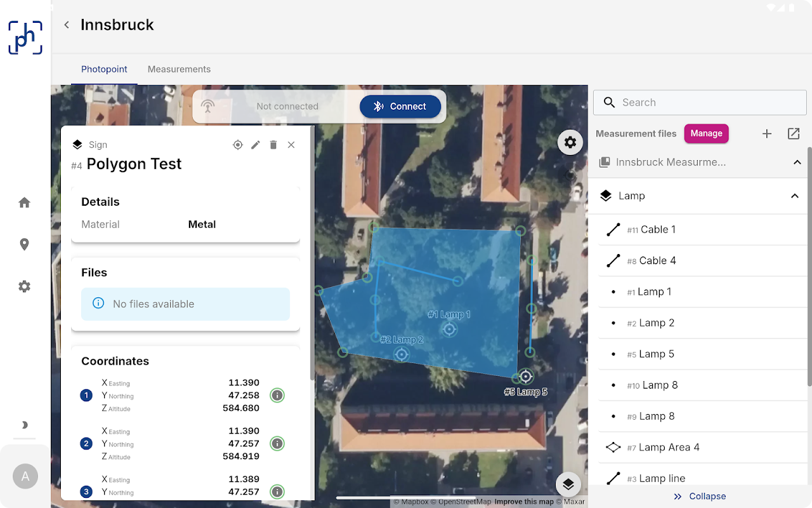
Task: Collapse the Innsbruck Measurements file section
Action: (x=797, y=163)
